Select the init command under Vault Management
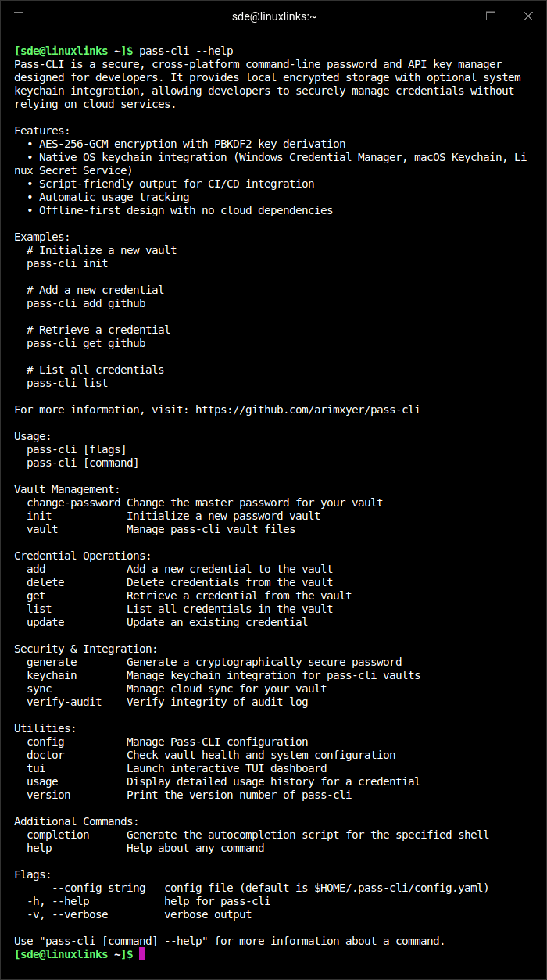The height and width of the screenshot is (980, 547). pos(38,516)
